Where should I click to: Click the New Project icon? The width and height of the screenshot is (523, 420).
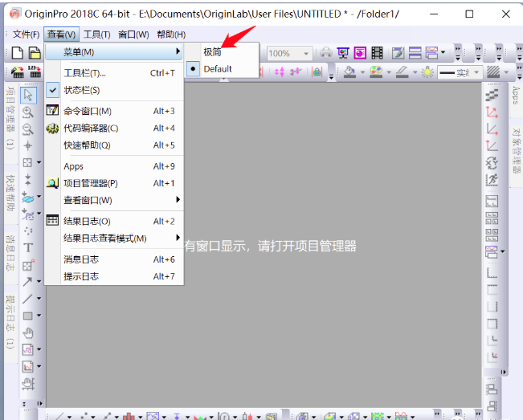point(18,53)
